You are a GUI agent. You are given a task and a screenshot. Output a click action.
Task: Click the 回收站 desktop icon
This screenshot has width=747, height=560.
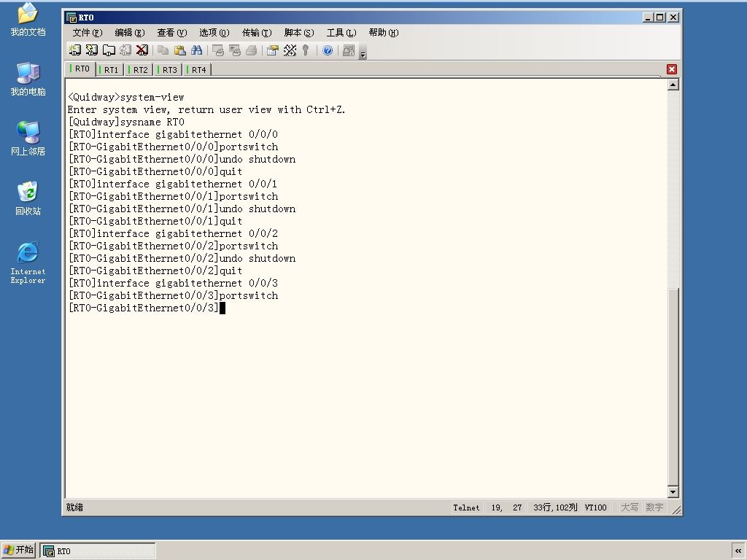28,198
